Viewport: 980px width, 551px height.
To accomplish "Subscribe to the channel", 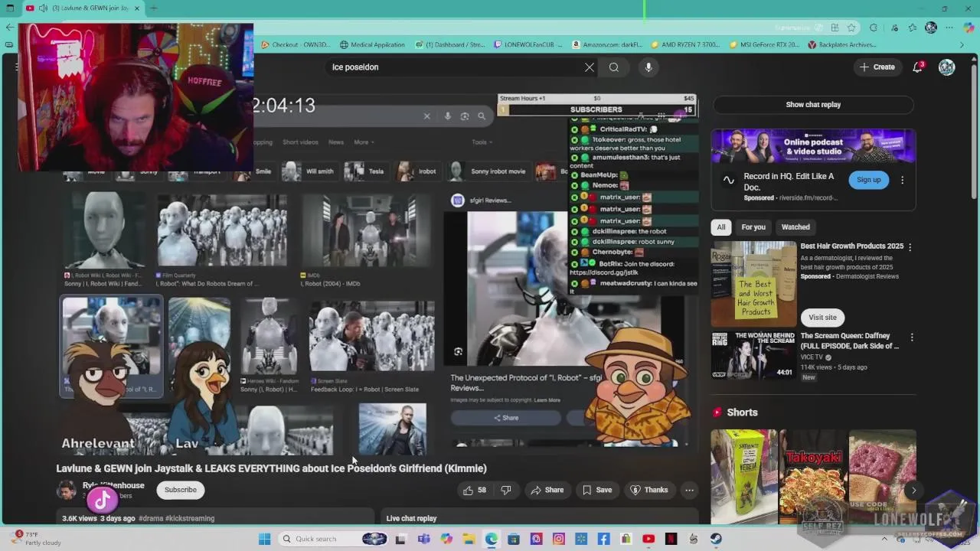I will coord(181,490).
